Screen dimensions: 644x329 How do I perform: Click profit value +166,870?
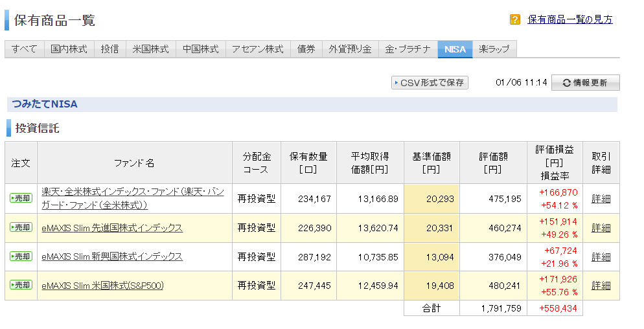(558, 192)
